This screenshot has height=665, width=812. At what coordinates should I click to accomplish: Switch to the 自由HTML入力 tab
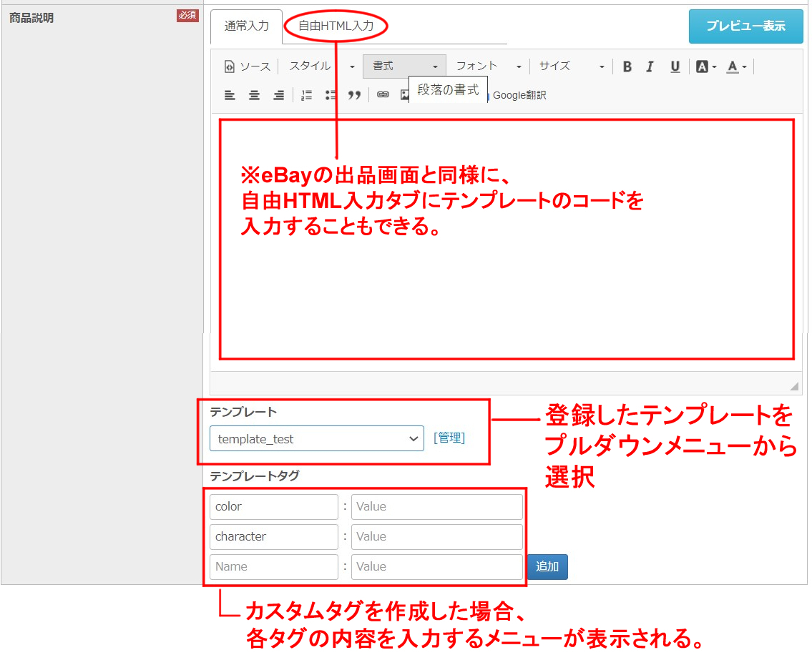coord(336,26)
